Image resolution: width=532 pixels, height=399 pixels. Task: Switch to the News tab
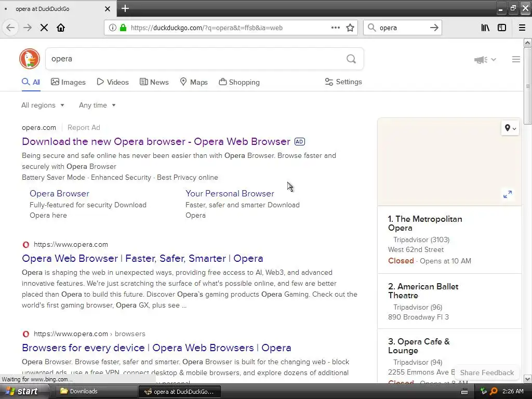pos(154,82)
